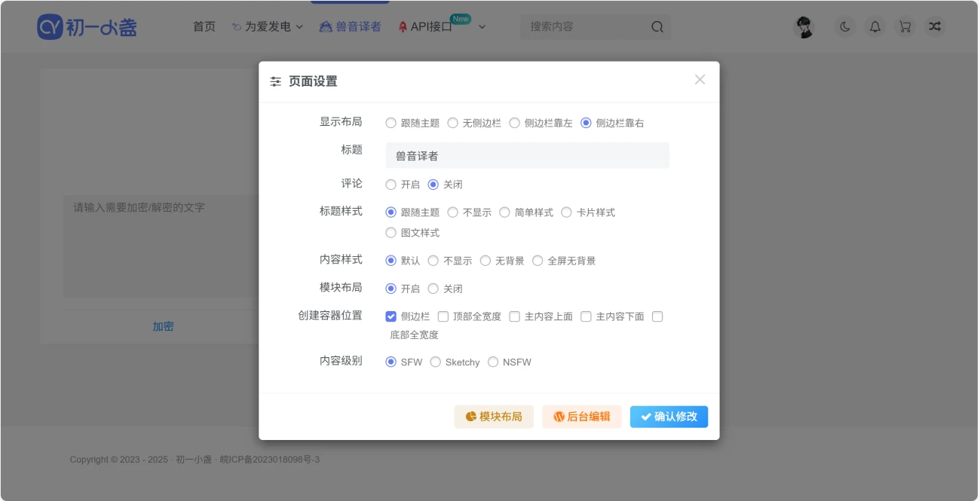Uncheck the 侧边栏 container checkbox
Viewport: 980px width, 501px height.
point(390,316)
